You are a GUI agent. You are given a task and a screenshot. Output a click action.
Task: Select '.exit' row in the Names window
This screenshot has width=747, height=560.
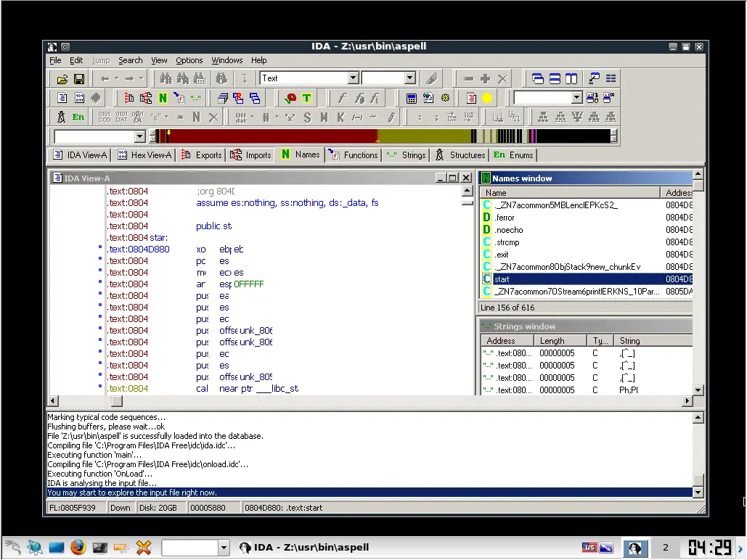(x=587, y=255)
